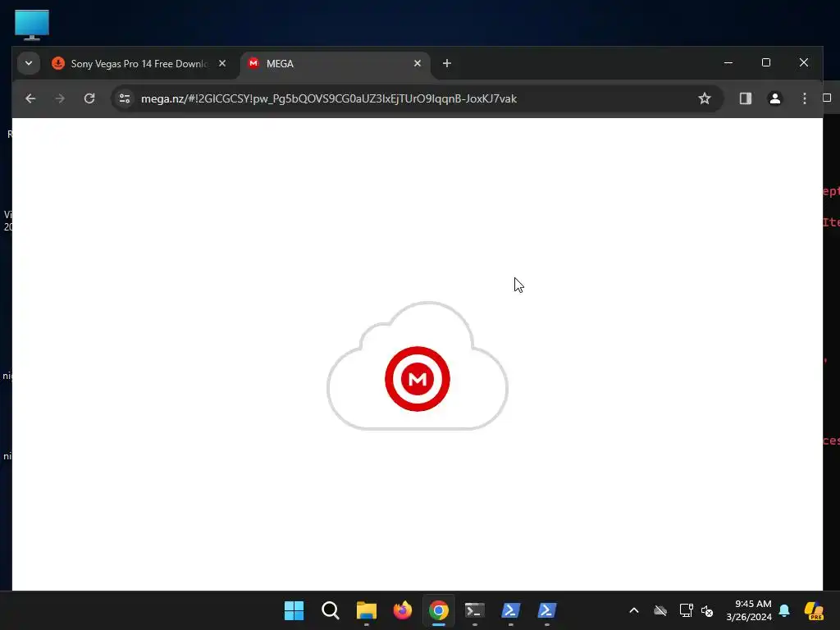Select the desktop computer icon
This screenshot has height=630, width=840.
(32, 25)
